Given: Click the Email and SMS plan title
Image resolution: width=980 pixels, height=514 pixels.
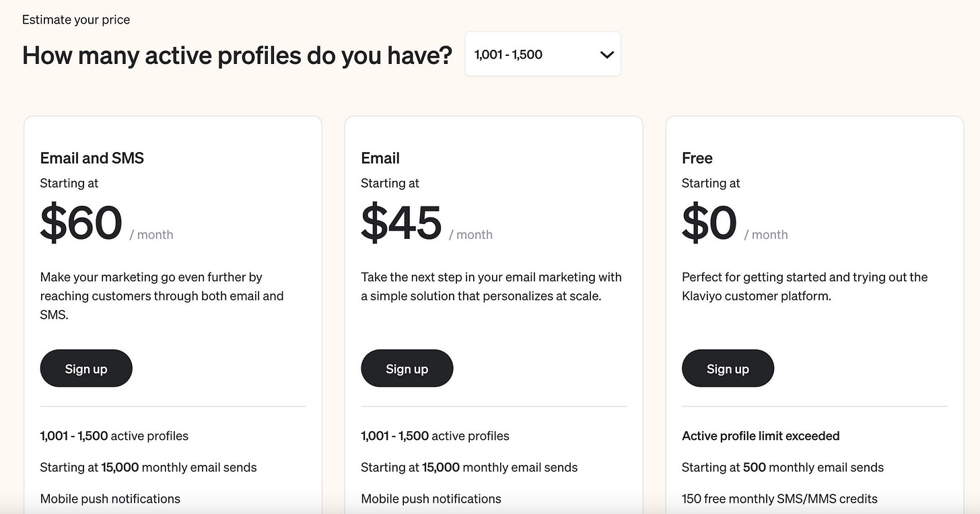Looking at the screenshot, I should point(92,158).
